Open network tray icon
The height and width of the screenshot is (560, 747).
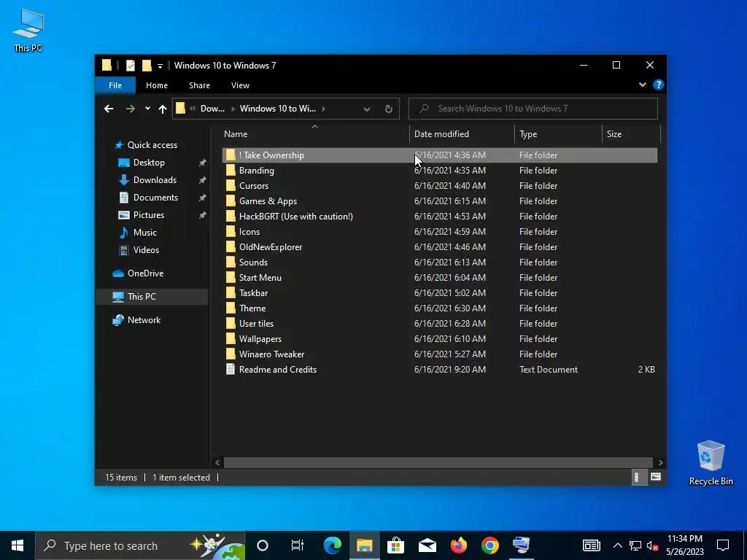point(635,545)
